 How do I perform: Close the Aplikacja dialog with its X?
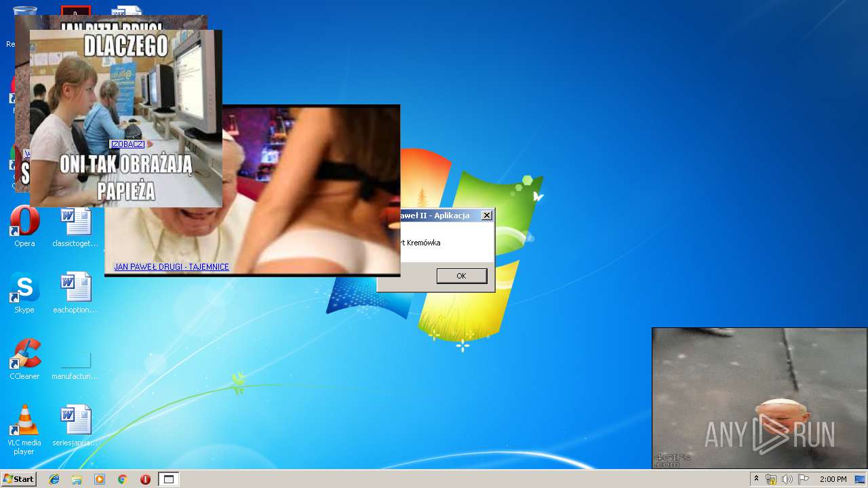486,216
